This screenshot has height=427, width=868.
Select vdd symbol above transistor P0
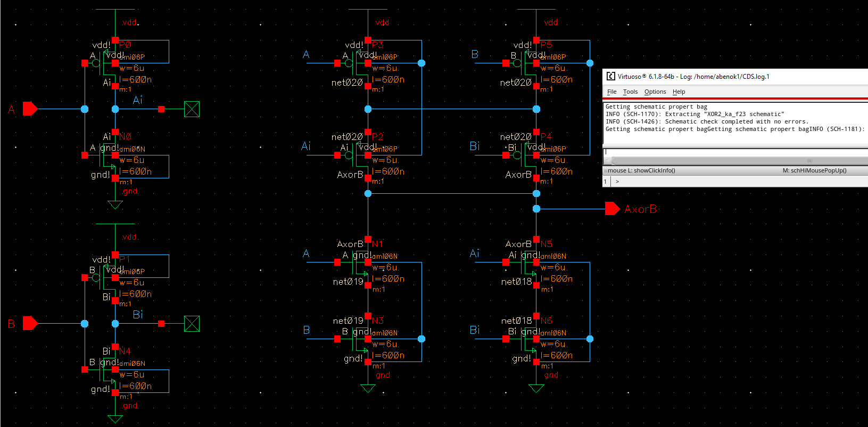(x=115, y=10)
